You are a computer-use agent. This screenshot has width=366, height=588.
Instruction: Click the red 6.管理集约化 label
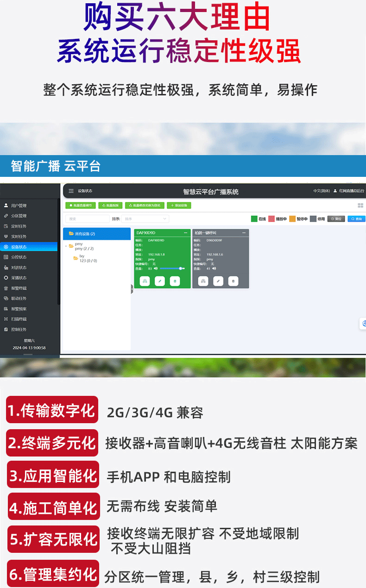click(53, 574)
